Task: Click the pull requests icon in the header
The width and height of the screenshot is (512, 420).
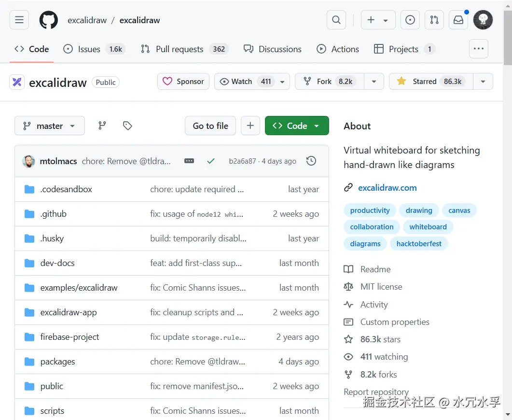Action: [434, 20]
